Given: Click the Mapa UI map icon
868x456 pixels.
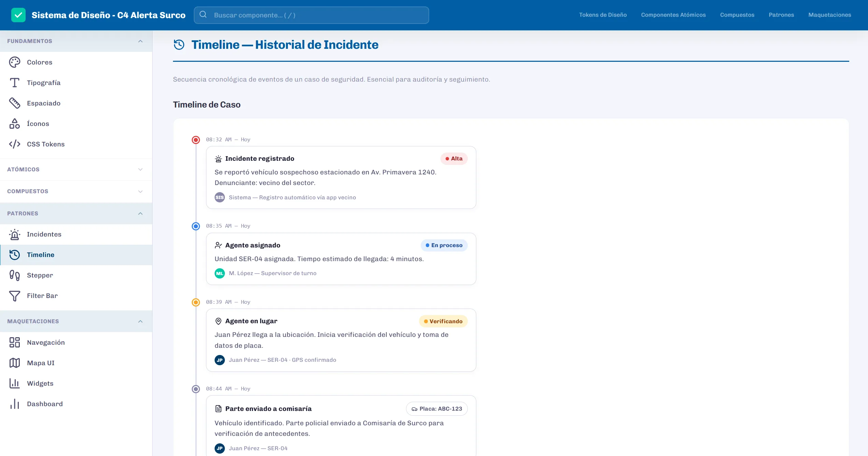Looking at the screenshot, I should click(15, 363).
